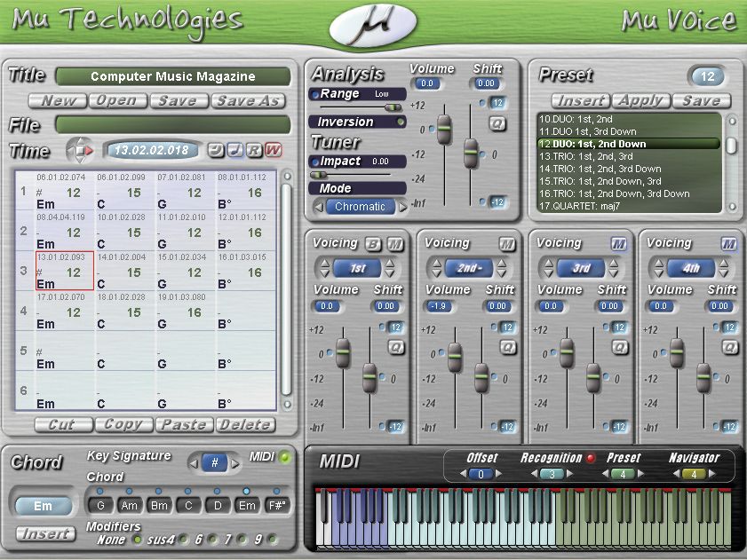This screenshot has width=747, height=560.
Task: Click the New button
Action: [x=58, y=101]
